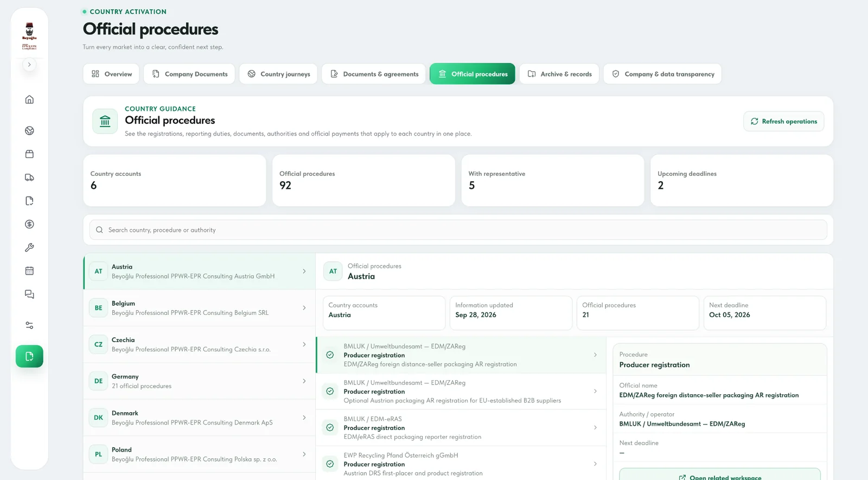Open the sliders settings icon in the sidebar
The width and height of the screenshot is (868, 480).
click(x=29, y=326)
